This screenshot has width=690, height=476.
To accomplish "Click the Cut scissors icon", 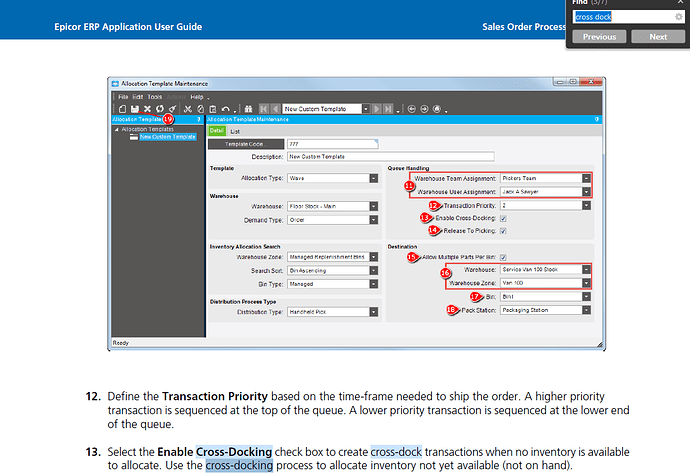I will [x=188, y=109].
